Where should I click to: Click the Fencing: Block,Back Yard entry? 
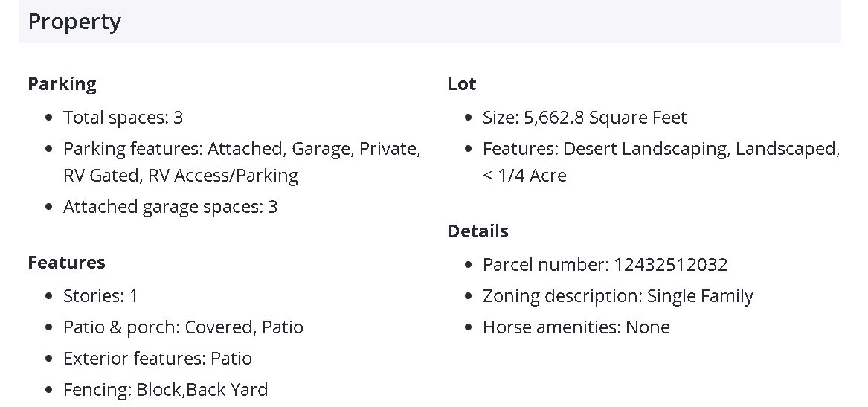pyautogui.click(x=165, y=390)
